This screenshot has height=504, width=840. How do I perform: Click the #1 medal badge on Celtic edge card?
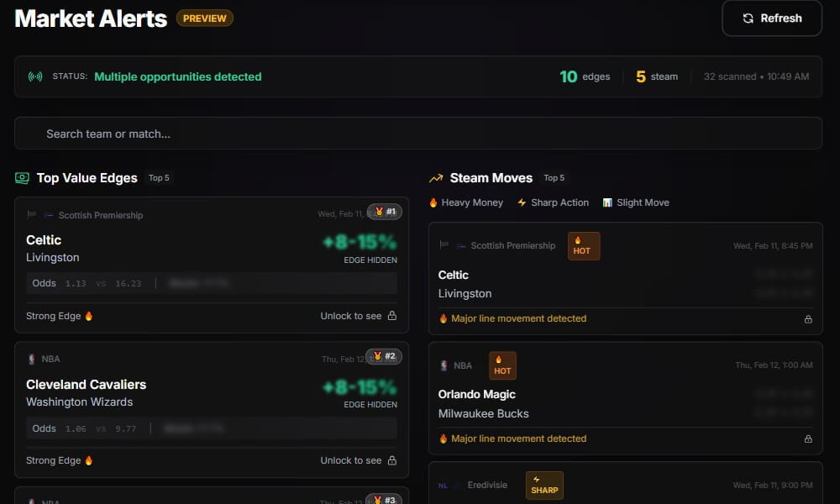coord(385,212)
